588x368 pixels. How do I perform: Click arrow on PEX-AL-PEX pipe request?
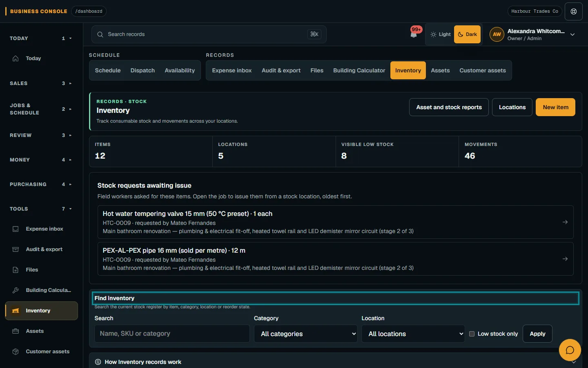click(x=565, y=259)
